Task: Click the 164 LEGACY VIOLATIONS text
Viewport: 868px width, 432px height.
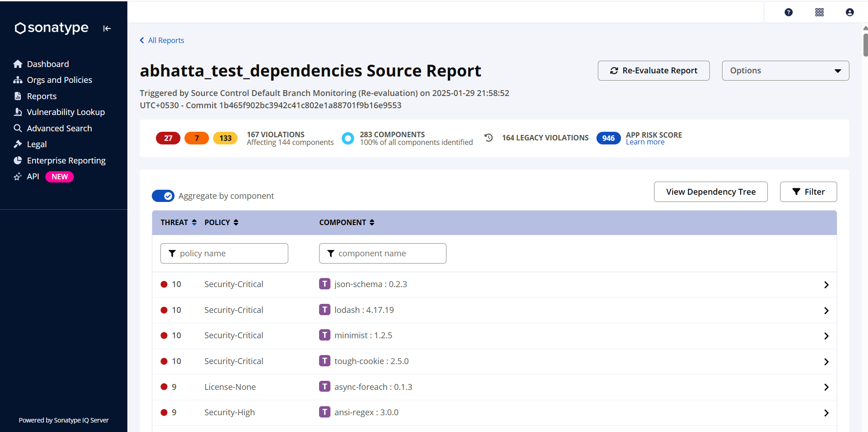Action: [545, 138]
